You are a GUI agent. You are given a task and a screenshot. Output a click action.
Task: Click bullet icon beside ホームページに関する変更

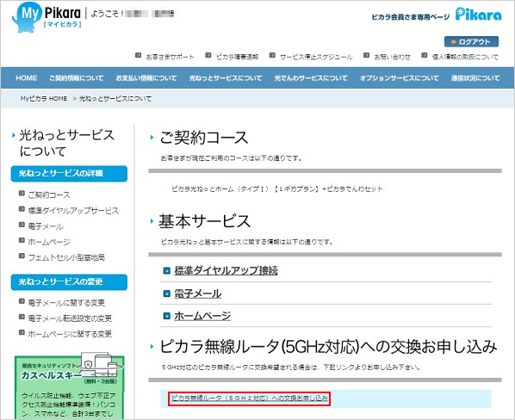pos(22,332)
